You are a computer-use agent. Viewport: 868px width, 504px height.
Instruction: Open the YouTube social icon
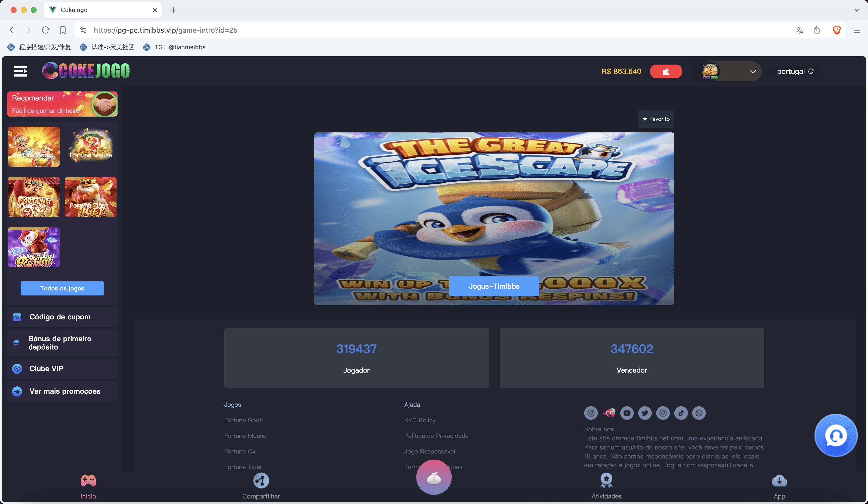[627, 413]
